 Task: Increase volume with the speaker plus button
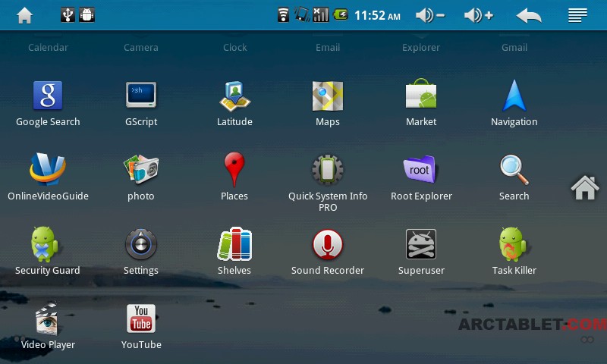[479, 15]
